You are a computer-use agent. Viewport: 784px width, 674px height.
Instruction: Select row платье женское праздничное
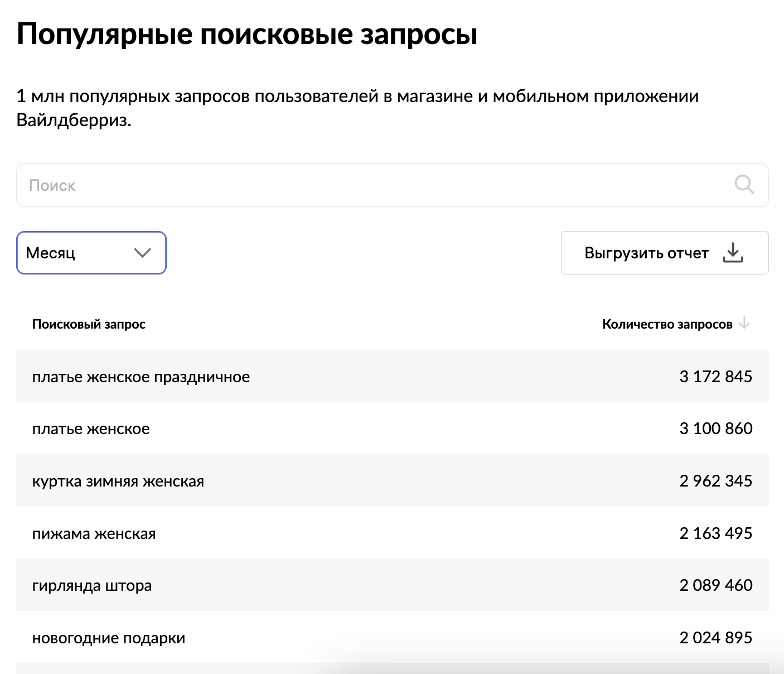pyautogui.click(x=392, y=377)
